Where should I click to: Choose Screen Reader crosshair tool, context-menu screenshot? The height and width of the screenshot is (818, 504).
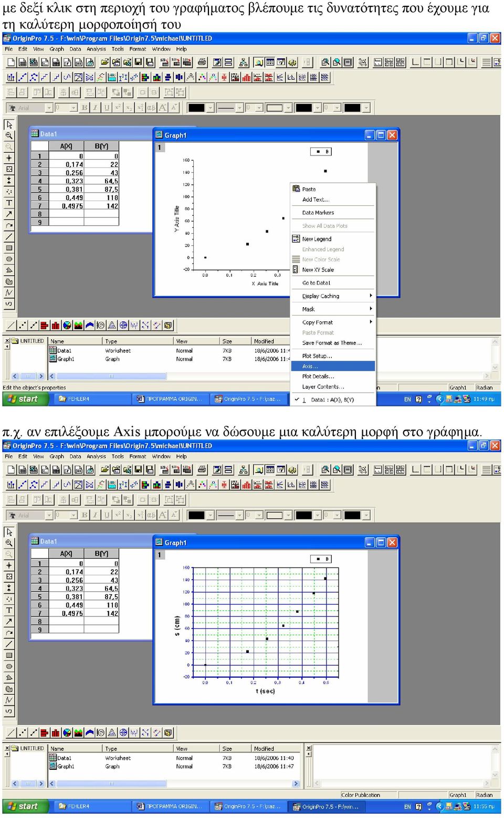click(x=9, y=158)
